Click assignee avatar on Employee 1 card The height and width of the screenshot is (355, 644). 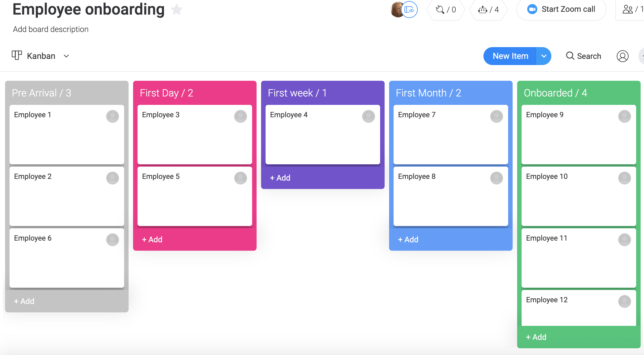point(113,116)
